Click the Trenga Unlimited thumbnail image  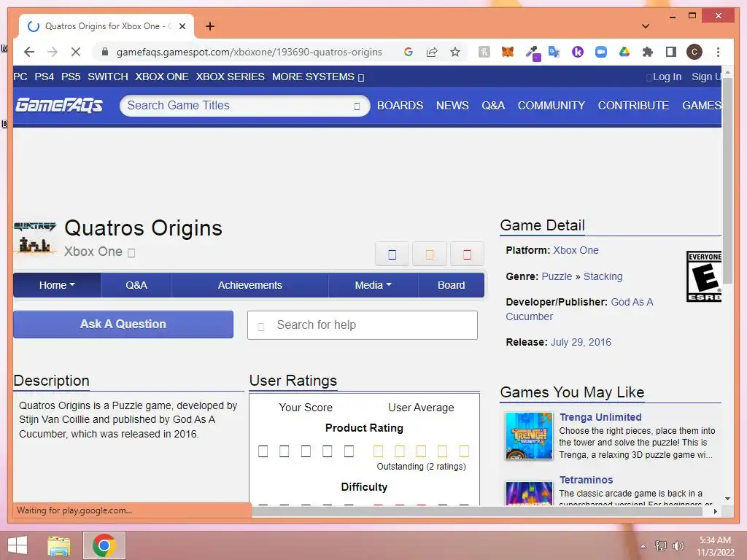[529, 436]
